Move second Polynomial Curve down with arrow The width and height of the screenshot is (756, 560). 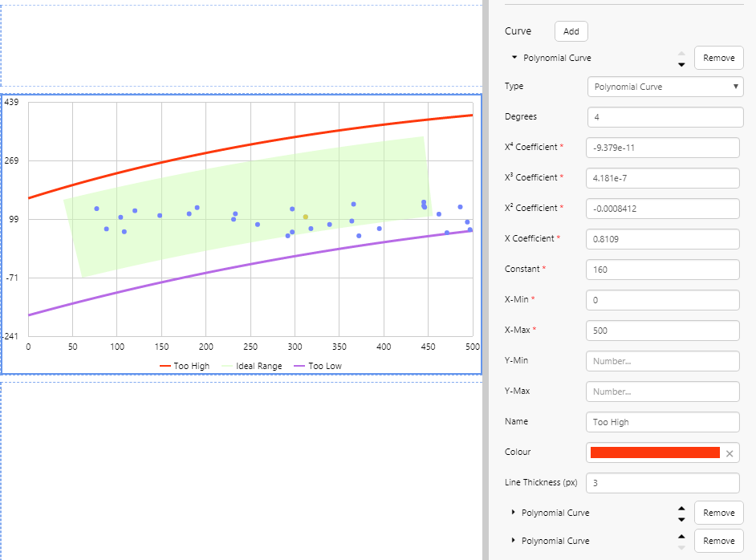click(681, 519)
